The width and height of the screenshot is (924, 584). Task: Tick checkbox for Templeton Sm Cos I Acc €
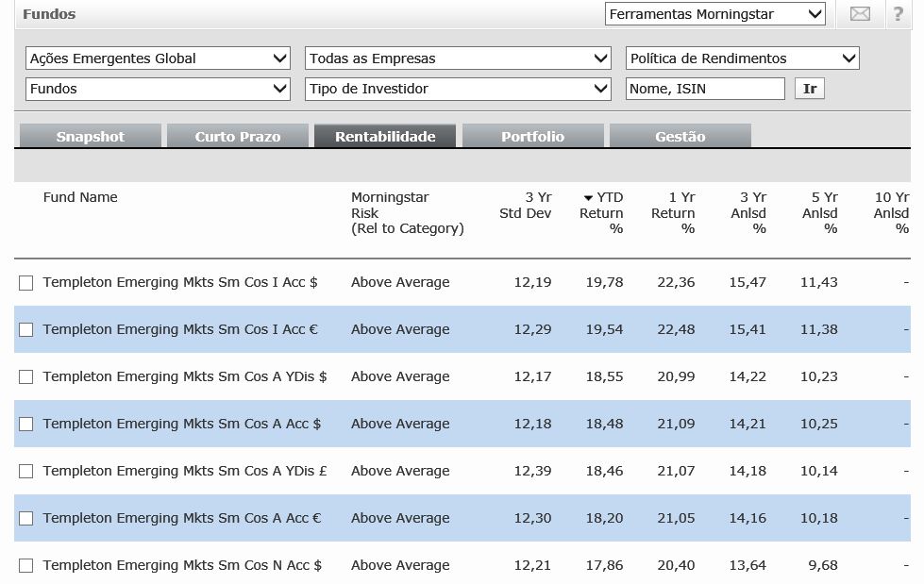25,330
